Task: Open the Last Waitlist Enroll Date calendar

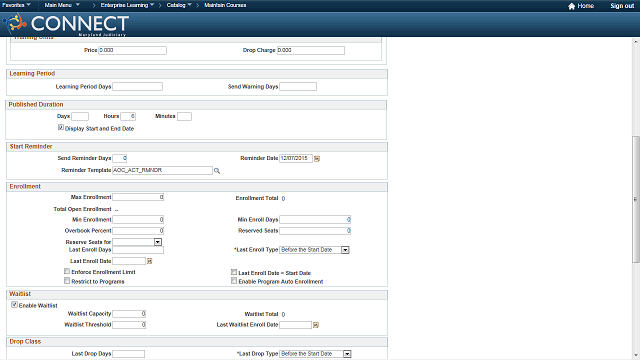Action: point(316,325)
